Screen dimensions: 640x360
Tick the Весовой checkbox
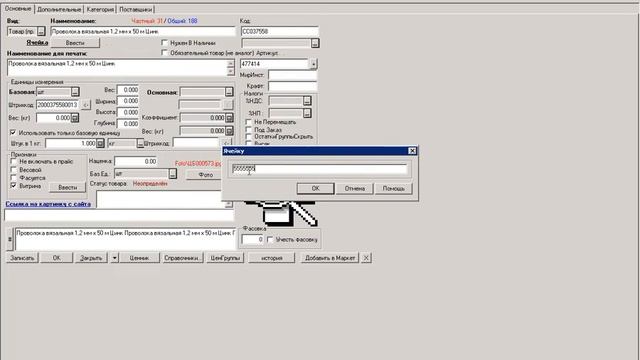click(13, 170)
